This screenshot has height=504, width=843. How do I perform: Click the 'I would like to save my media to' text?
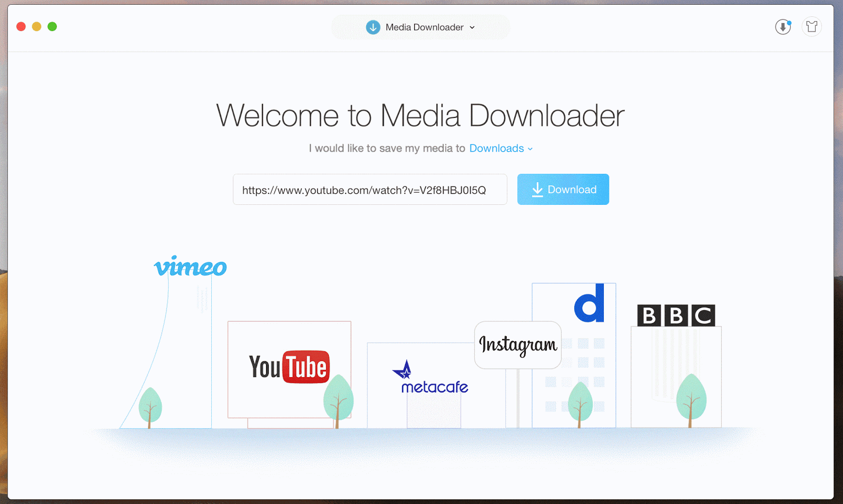coord(387,149)
